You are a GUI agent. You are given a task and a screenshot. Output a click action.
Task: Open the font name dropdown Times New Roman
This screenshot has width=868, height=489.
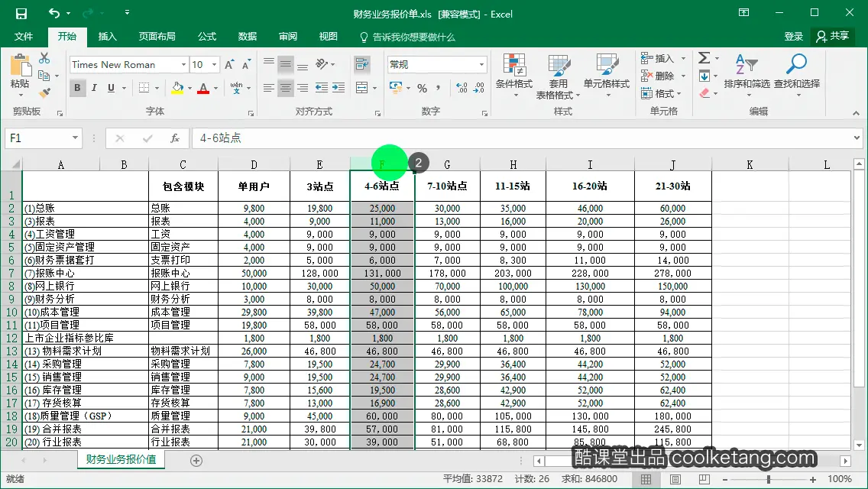click(184, 65)
